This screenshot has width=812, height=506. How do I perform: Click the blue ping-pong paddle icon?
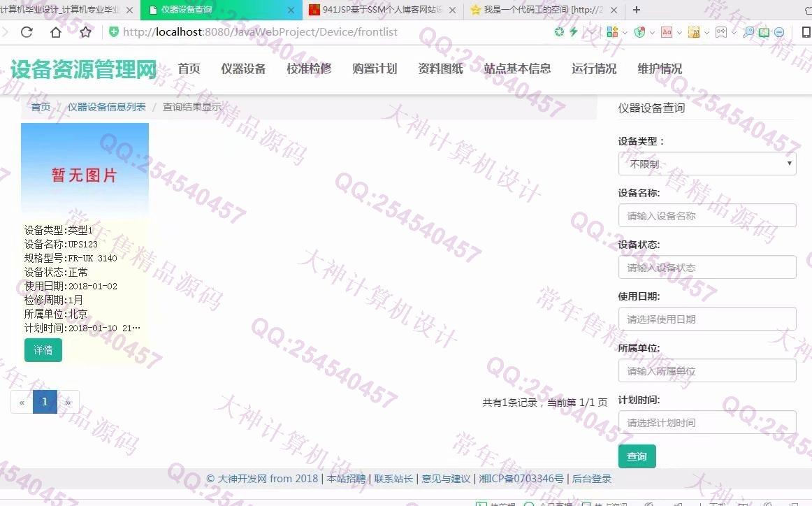click(748, 32)
